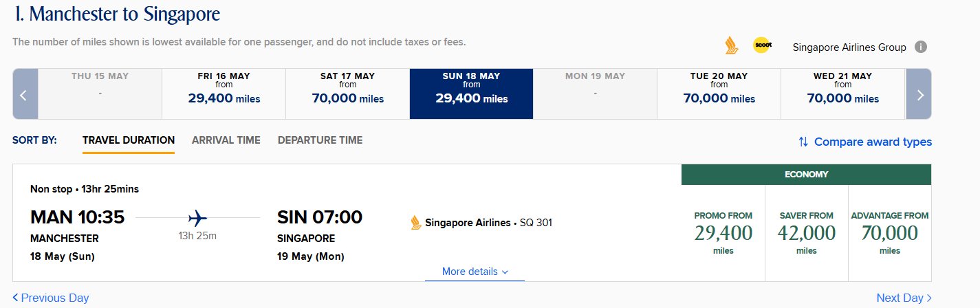The height and width of the screenshot is (308, 980).
Task: Select the Tue 20 May date tab
Action: pyautogui.click(x=719, y=94)
